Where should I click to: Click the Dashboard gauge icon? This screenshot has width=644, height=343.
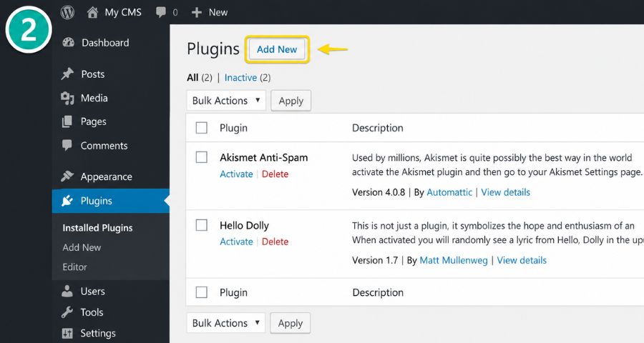68,42
